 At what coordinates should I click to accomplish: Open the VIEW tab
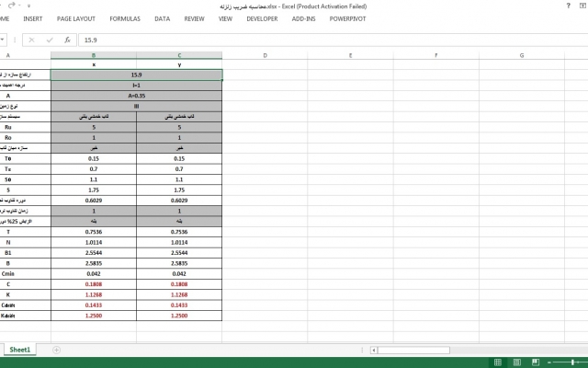pyautogui.click(x=225, y=18)
